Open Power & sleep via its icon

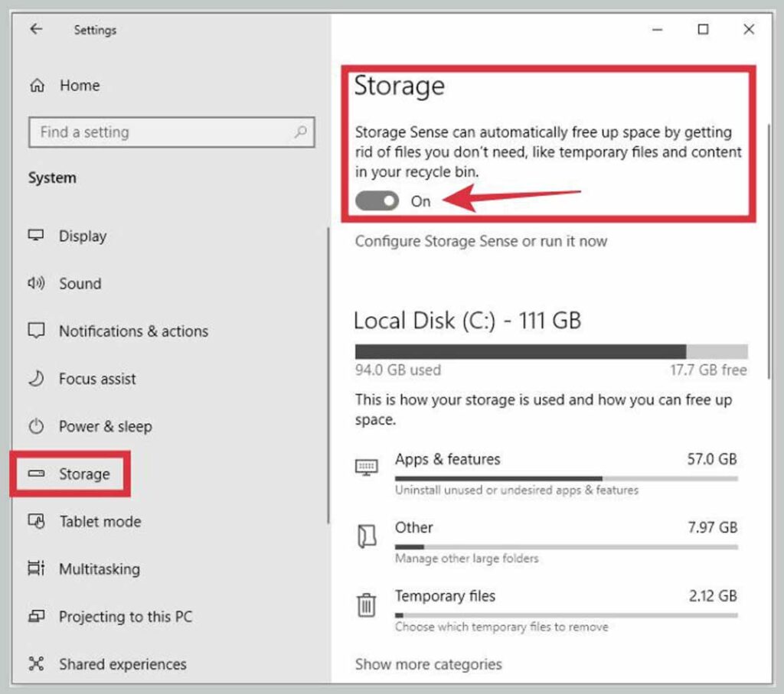[x=35, y=427]
